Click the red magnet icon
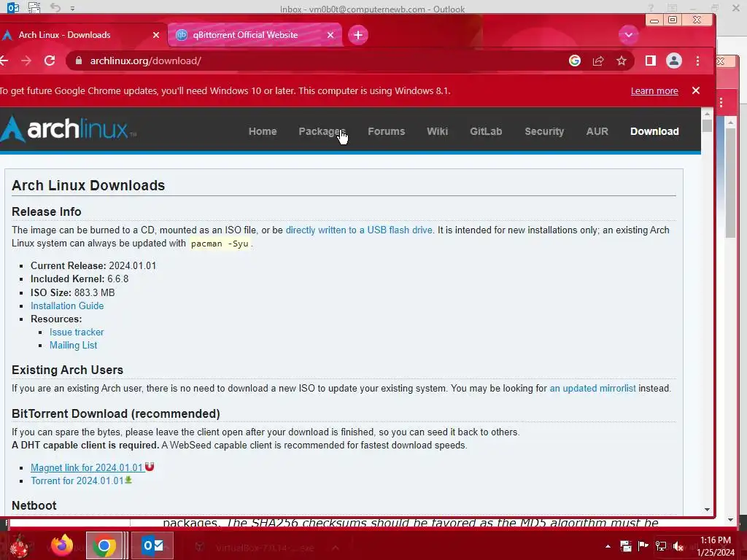The image size is (747, 560). coord(150,467)
